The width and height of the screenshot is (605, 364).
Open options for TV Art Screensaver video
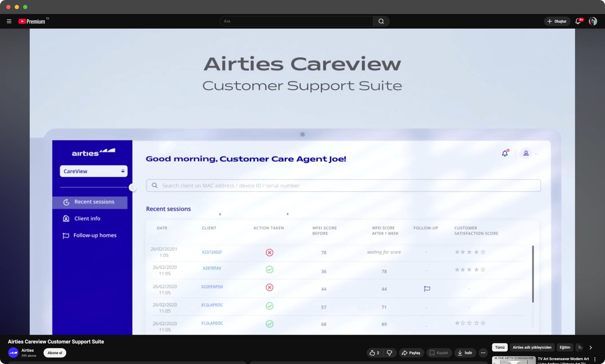point(594,359)
